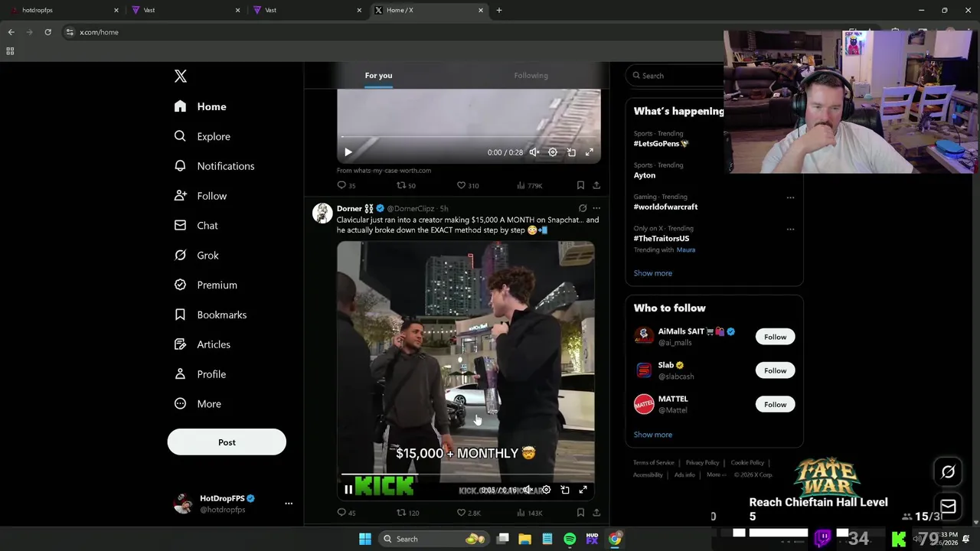This screenshot has width=980, height=551.
Task: Repost Dorner's post with 120 reposts
Action: click(x=407, y=513)
